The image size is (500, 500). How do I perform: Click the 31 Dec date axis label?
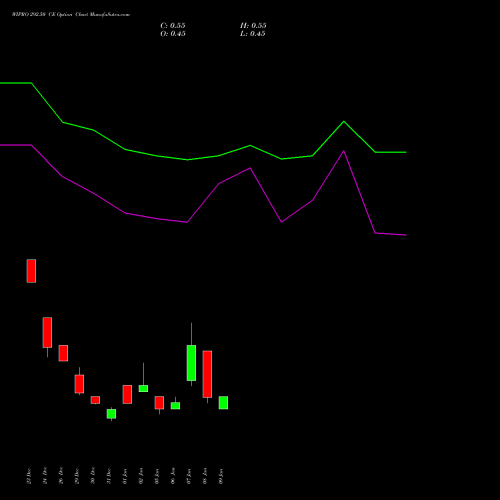(109, 476)
